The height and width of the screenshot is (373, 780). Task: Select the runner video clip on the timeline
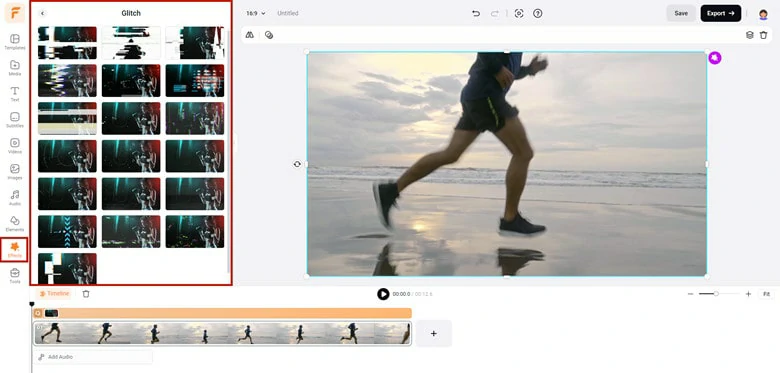(222, 334)
